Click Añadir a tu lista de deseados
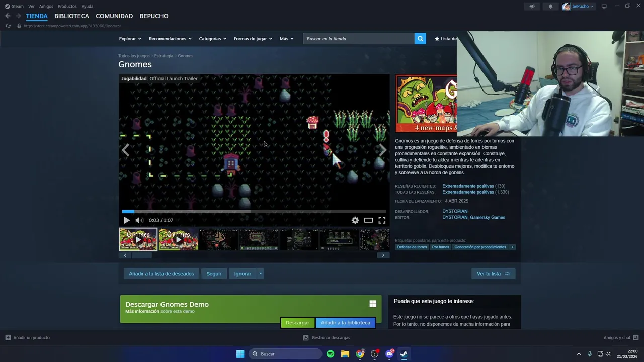 161,274
